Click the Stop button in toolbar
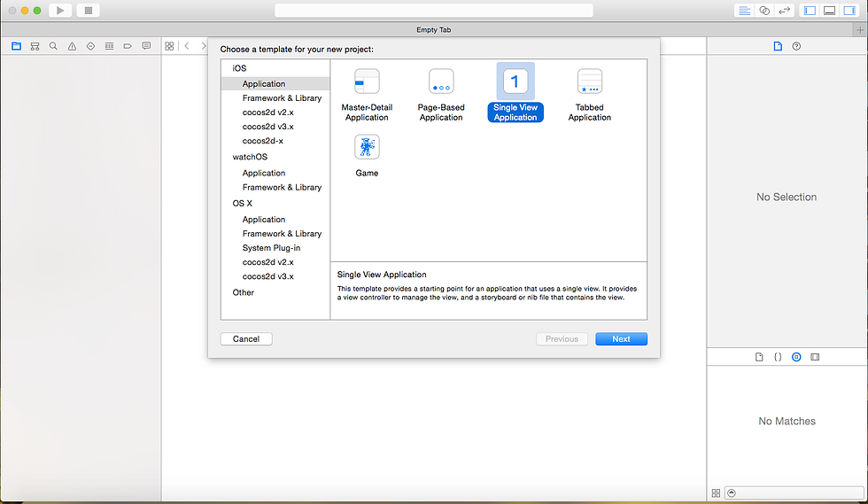The width and height of the screenshot is (868, 504). point(88,11)
